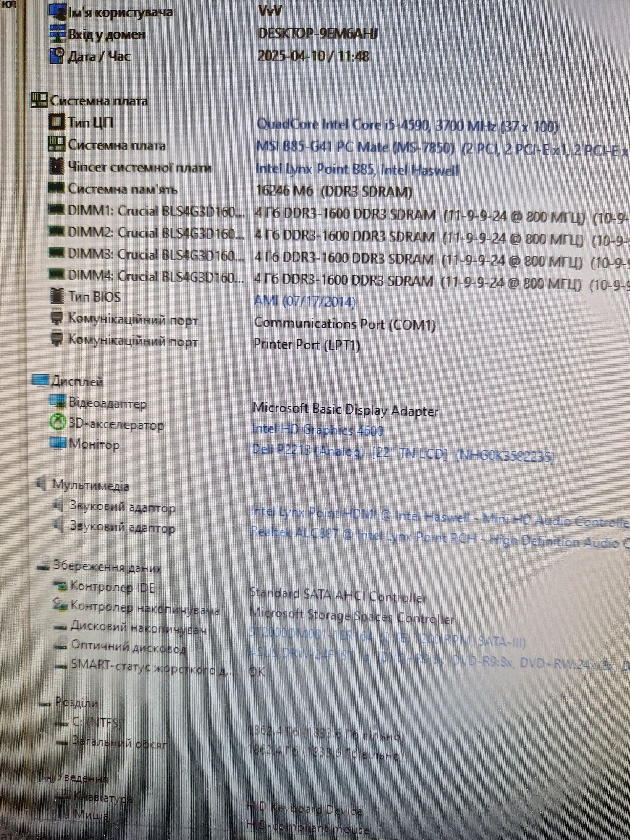The height and width of the screenshot is (840, 630).
Task: Select the Microsoft Basic Display Adapter value
Action: point(345,409)
